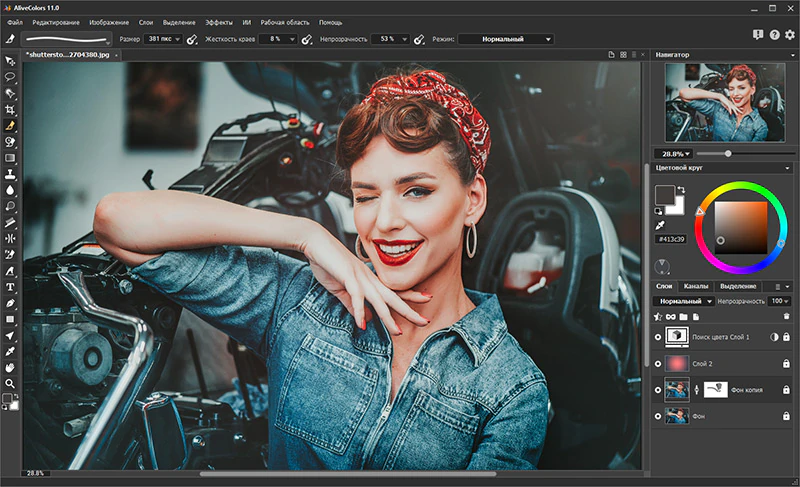Click the pen pressure icon next to Размер

pyautogui.click(x=192, y=39)
